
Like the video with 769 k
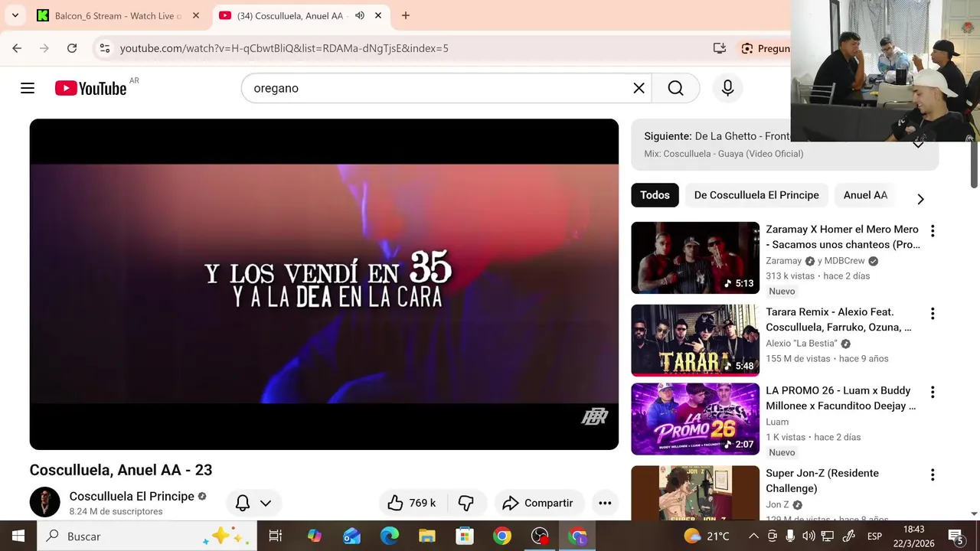(412, 503)
